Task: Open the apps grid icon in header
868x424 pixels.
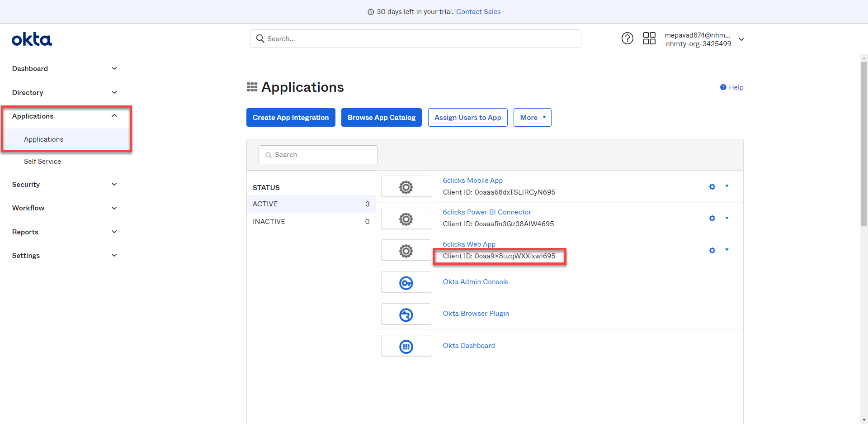Action: tap(649, 38)
